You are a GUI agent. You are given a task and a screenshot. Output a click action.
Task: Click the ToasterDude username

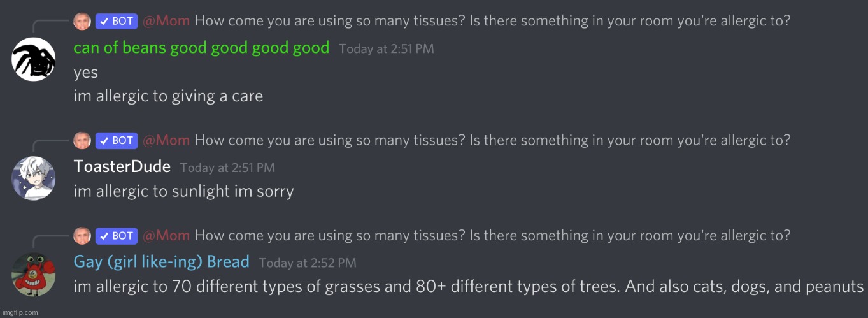tap(122, 167)
